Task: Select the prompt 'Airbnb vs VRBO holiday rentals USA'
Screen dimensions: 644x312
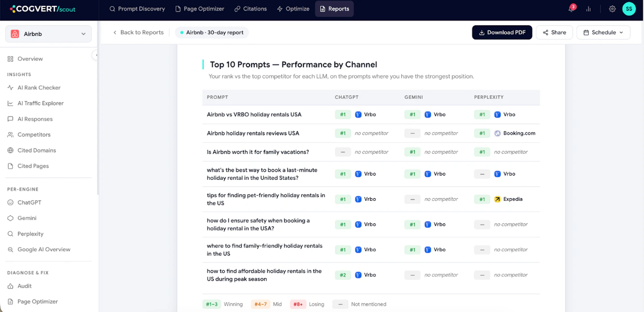Action: pos(254,115)
